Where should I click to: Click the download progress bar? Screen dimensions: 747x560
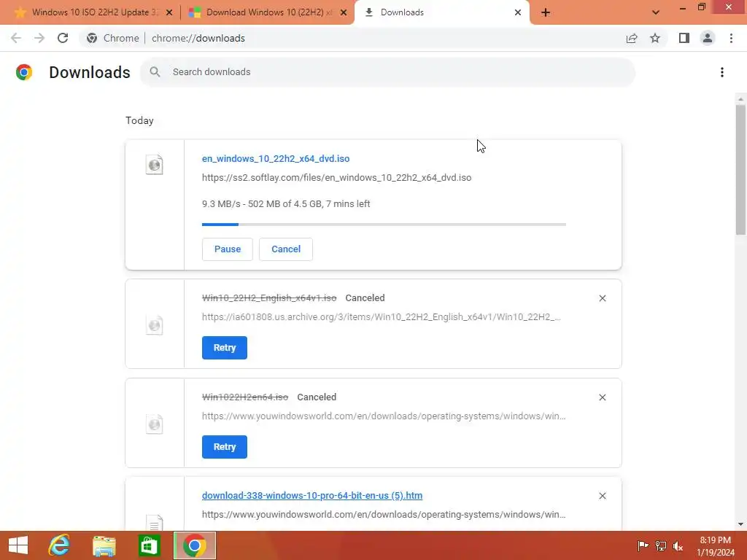tap(384, 225)
